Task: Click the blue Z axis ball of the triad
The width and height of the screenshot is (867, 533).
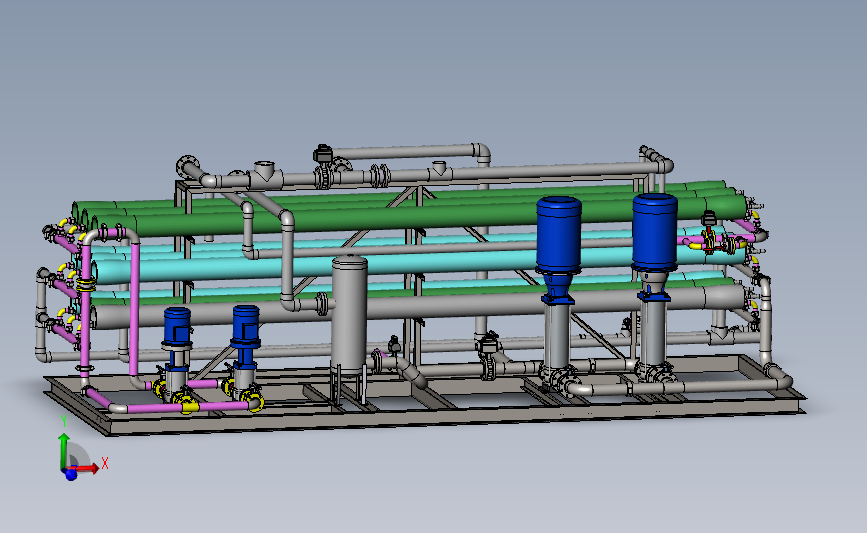Action: (x=71, y=474)
